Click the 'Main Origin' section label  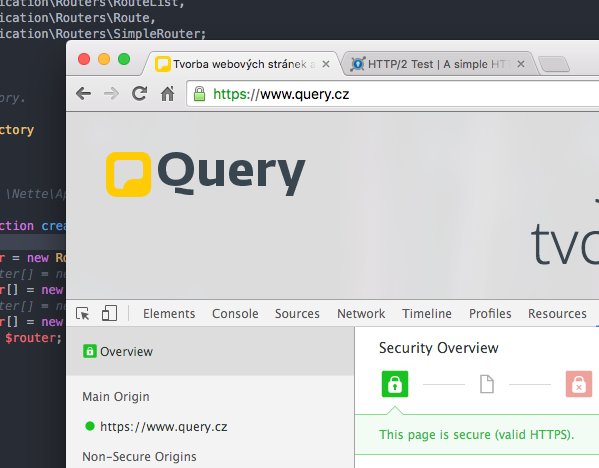(116, 397)
